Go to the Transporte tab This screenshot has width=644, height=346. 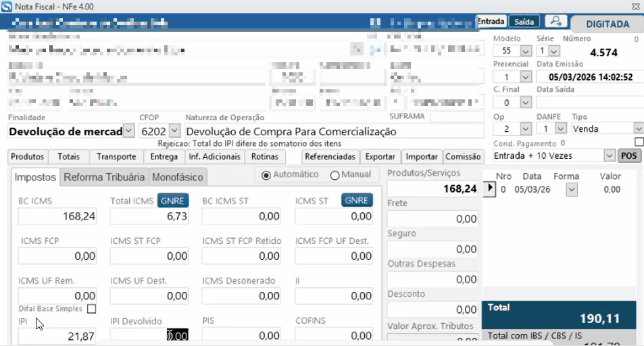116,156
